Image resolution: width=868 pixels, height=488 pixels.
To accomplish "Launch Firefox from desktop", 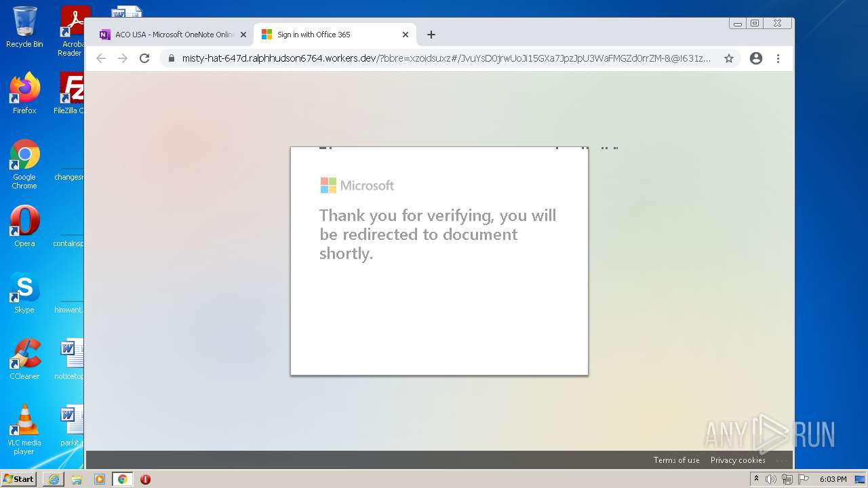I will click(24, 93).
